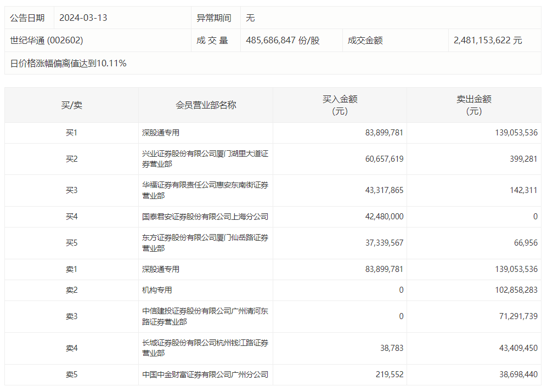This screenshot has height=392, width=547.
Task: Click 长城证券杭州钱江路 branch name
Action: 205,348
